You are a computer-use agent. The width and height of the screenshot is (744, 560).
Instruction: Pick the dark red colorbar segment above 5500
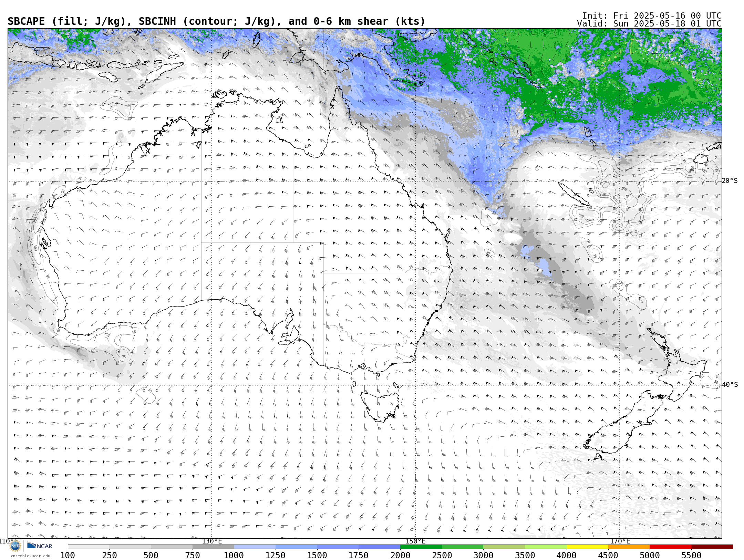click(712, 547)
